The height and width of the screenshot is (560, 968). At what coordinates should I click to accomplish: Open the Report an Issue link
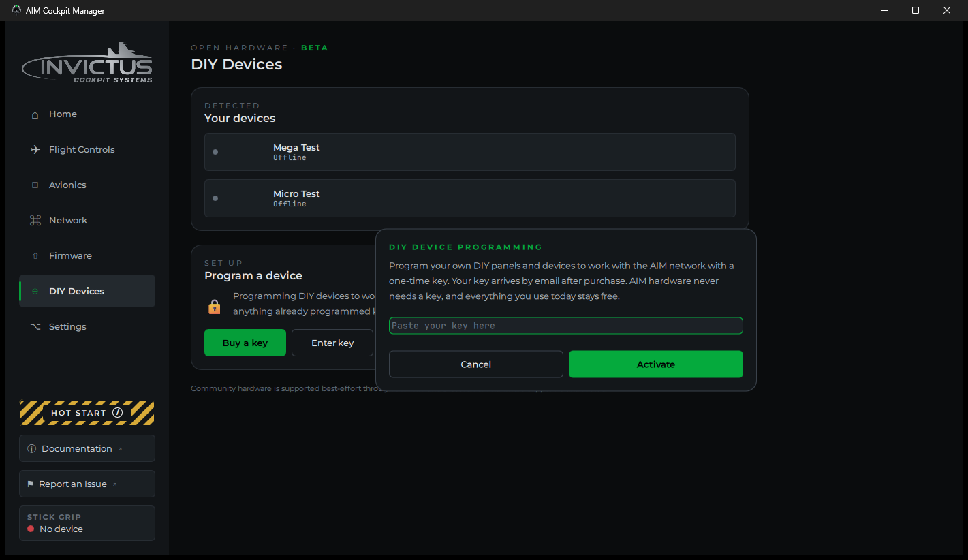pos(87,484)
